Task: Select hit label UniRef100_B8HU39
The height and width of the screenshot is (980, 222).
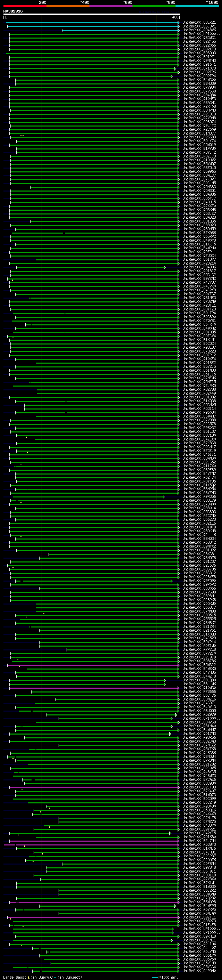Action: coord(199,84)
